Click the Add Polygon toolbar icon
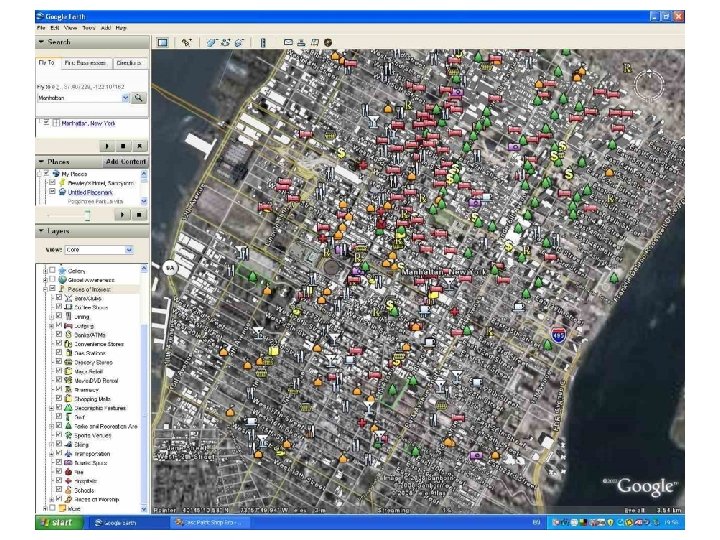720x540 pixels. tap(211, 43)
